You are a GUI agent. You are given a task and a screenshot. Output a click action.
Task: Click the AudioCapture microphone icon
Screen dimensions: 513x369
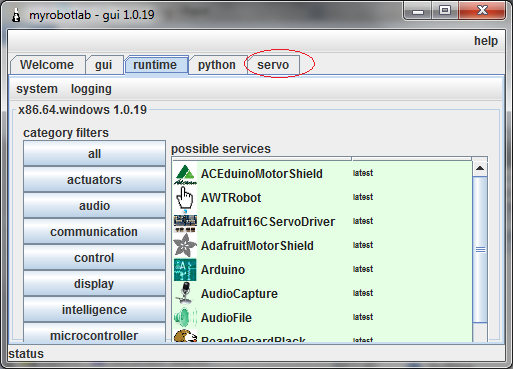pos(185,293)
